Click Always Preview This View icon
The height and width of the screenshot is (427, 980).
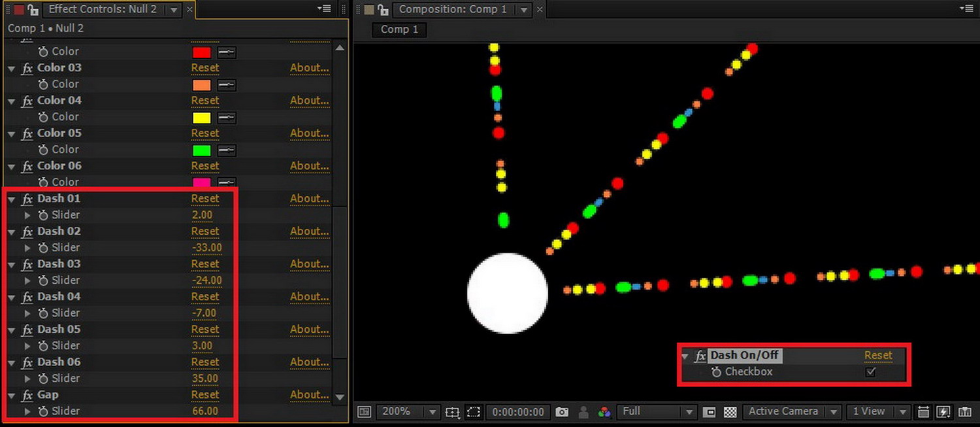pos(365,412)
